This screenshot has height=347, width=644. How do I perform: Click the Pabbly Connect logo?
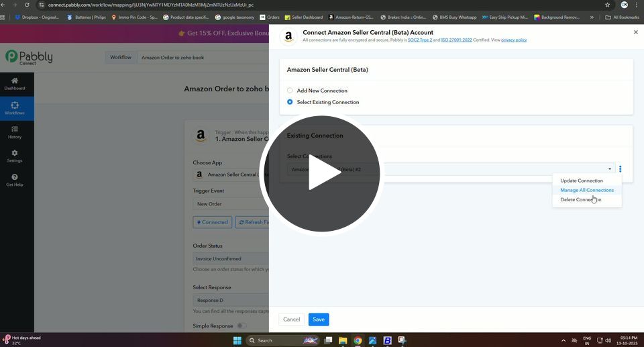(29, 58)
